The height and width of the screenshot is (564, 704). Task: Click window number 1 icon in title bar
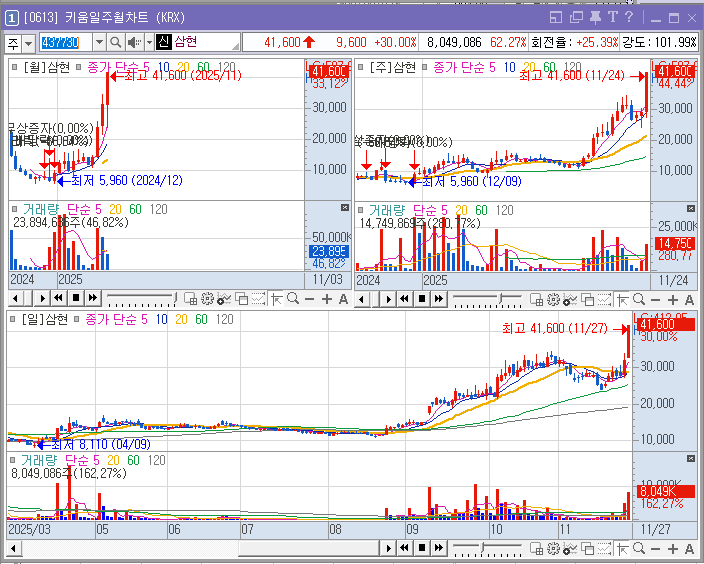(12, 18)
